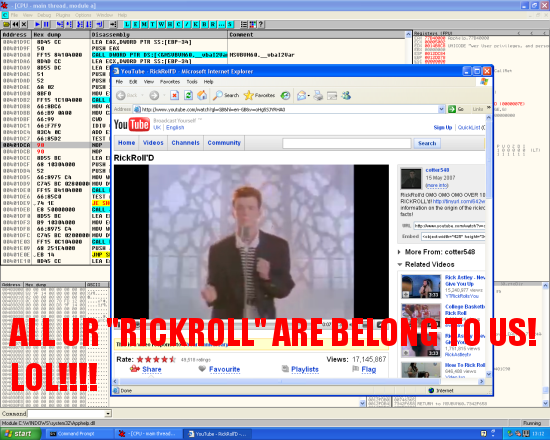Open the Call stack with the K button
Viewport: 550px width, 440px height.
[196, 24]
